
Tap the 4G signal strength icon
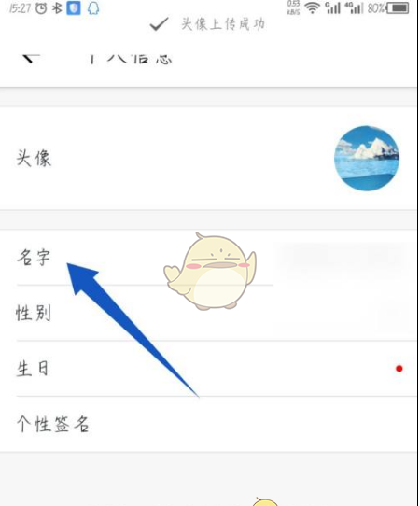click(354, 8)
